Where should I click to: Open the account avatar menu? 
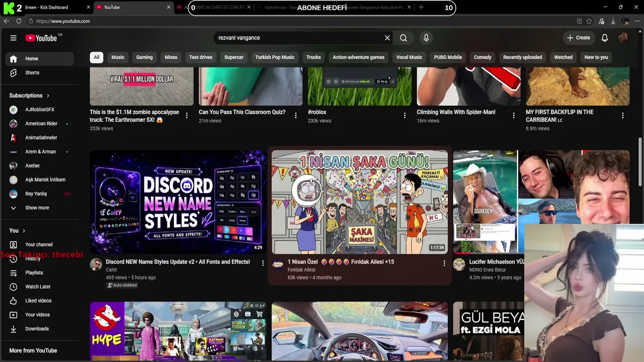coord(623,38)
